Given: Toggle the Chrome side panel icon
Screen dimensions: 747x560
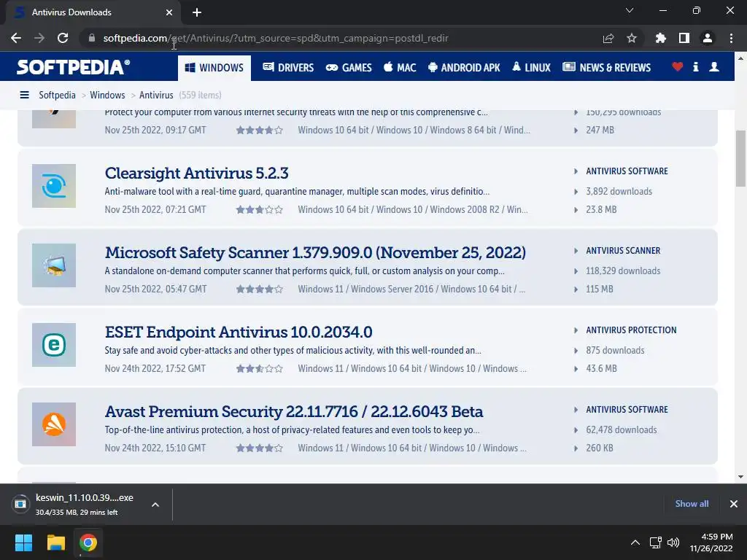Looking at the screenshot, I should pyautogui.click(x=684, y=38).
